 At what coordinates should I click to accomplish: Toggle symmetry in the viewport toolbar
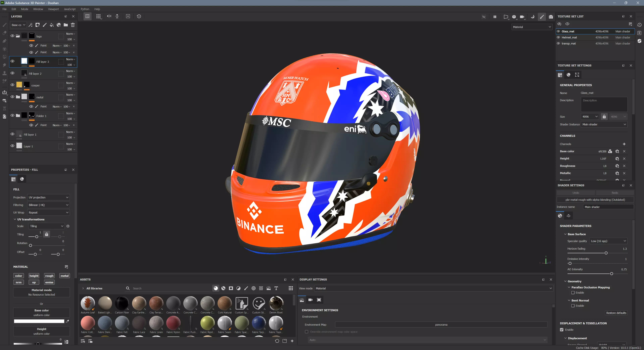109,16
